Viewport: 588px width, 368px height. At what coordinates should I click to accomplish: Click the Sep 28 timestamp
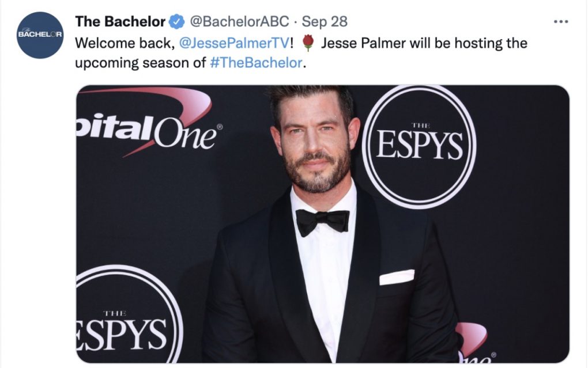pyautogui.click(x=325, y=22)
